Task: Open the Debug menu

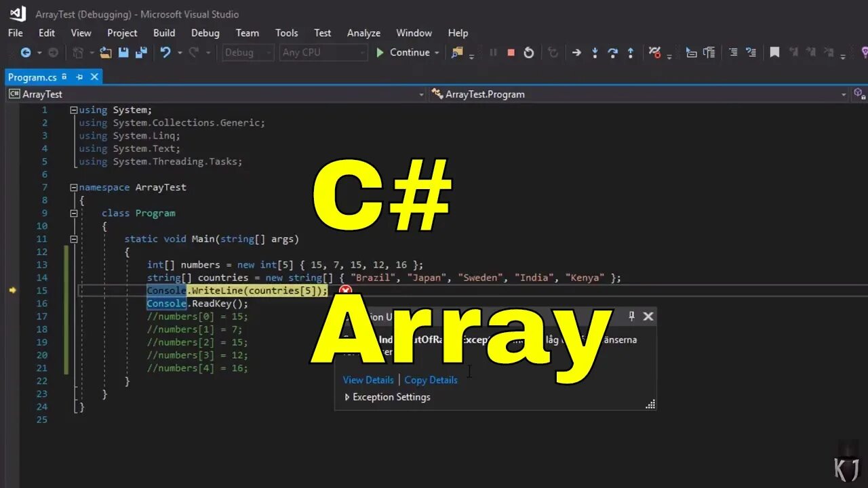Action: click(x=205, y=33)
